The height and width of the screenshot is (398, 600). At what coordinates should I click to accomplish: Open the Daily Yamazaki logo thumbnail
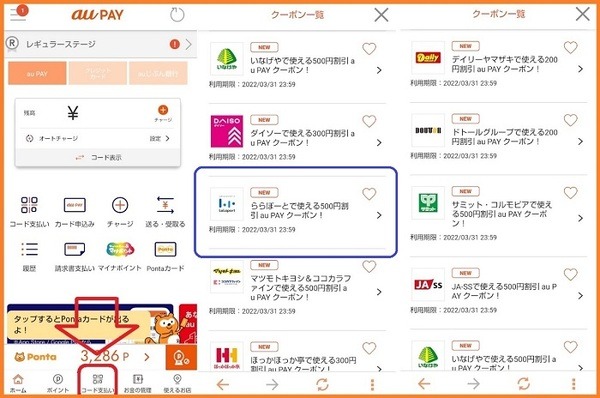tap(428, 58)
